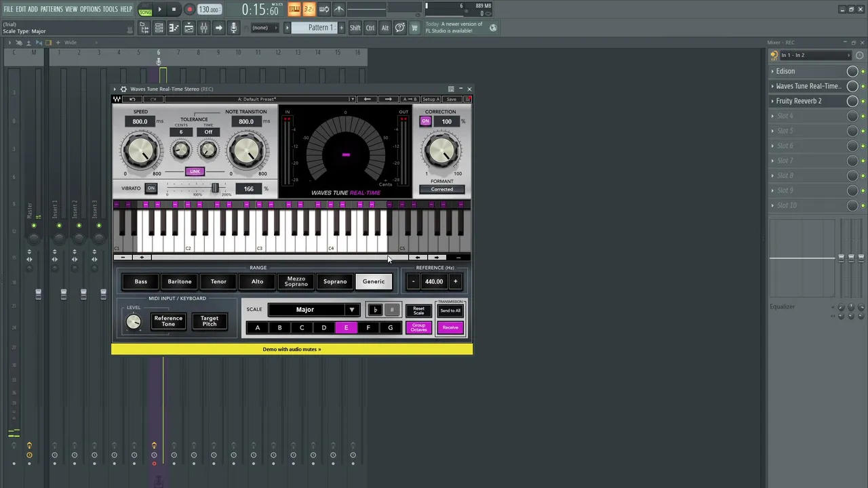868x488 pixels.
Task: Open Waves Tune plugin gear options
Action: pyautogui.click(x=123, y=89)
